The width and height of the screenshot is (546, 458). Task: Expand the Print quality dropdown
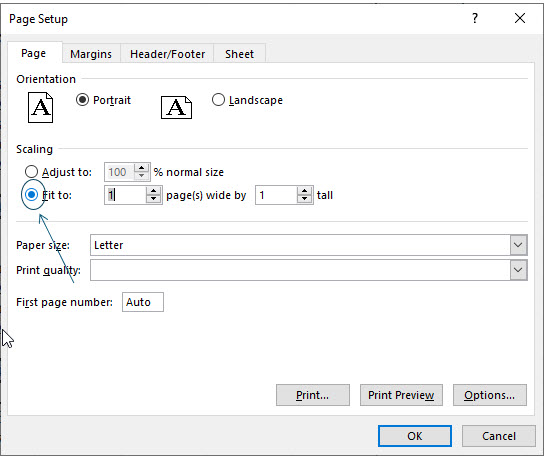coord(518,270)
